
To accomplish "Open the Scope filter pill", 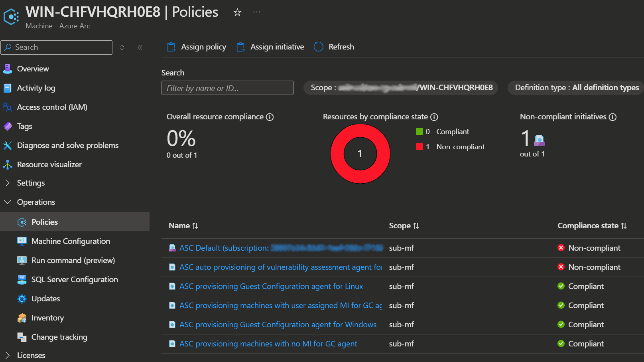I will [x=401, y=87].
